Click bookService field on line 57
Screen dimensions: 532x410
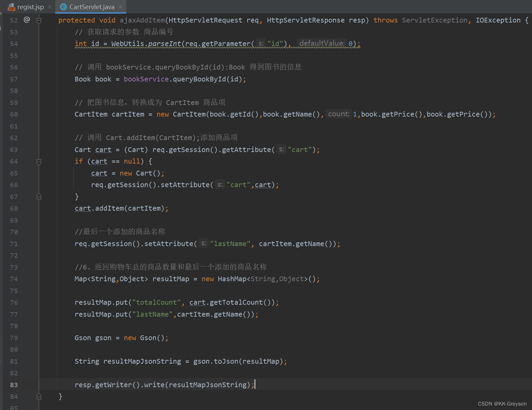point(146,79)
